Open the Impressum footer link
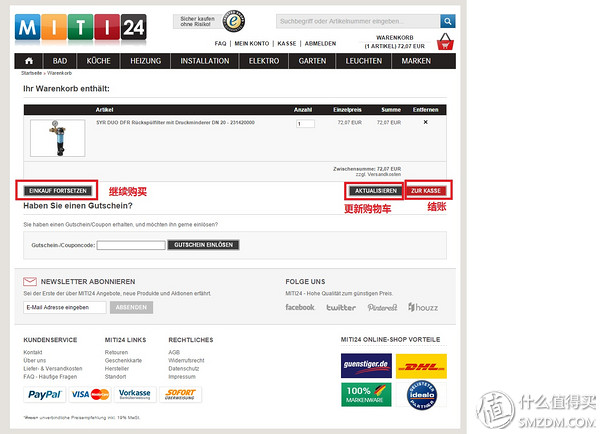Viewport: 600px width, 434px height. (182, 377)
